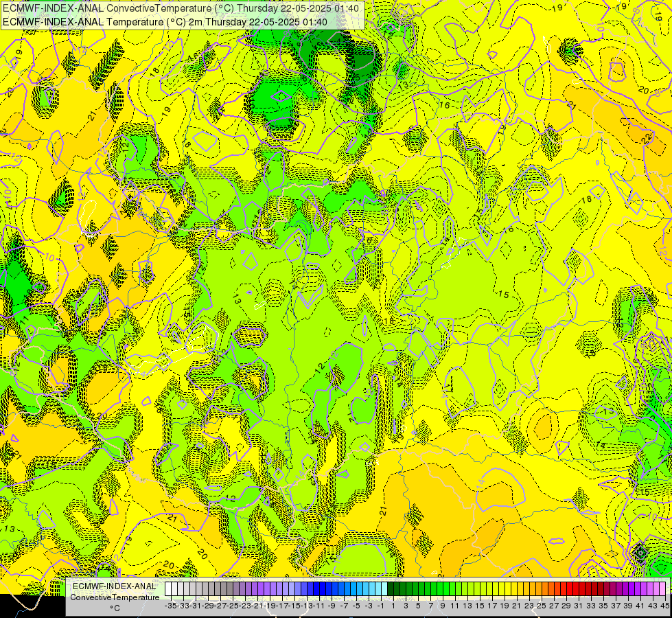
Task: Click the ConvectiveTemperature title line at top
Action: pos(181,8)
